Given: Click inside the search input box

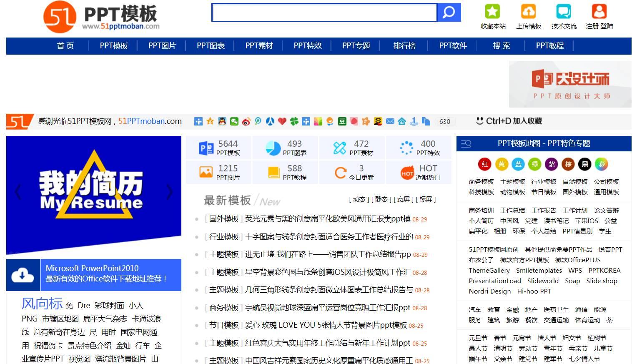Looking at the screenshot, I should click(x=325, y=13).
